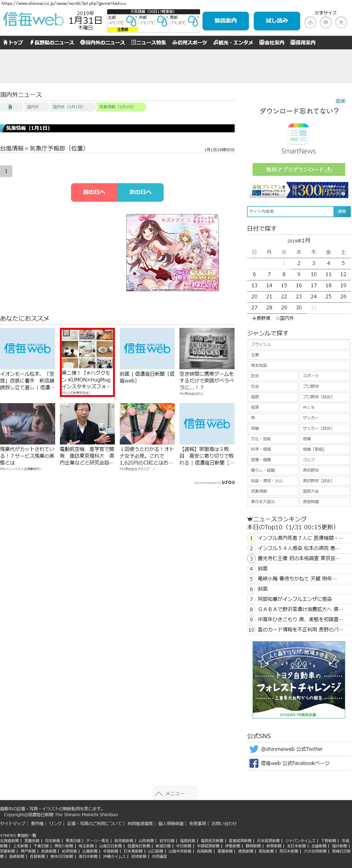Open 信州スポーツ navigation menu
352x868 pixels.
[189, 43]
